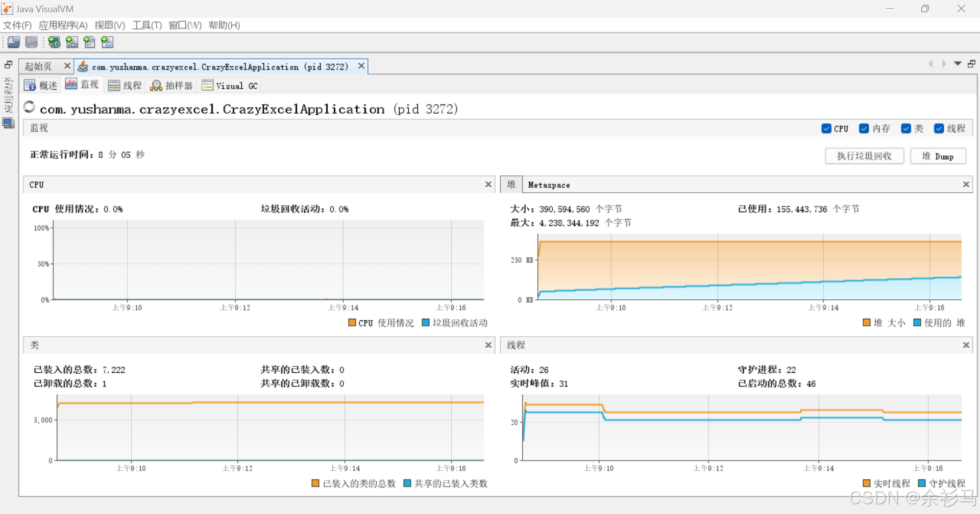Open the 工具(T) menu
Viewport: 980px width, 514px height.
pyautogui.click(x=147, y=25)
